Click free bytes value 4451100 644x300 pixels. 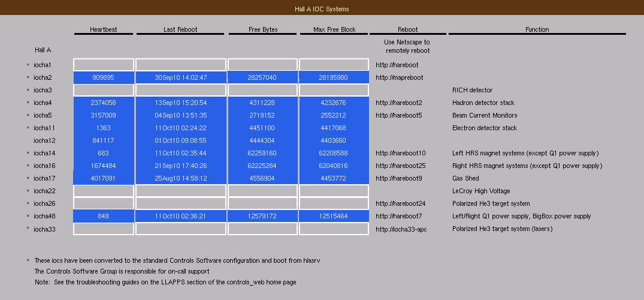[262, 128]
